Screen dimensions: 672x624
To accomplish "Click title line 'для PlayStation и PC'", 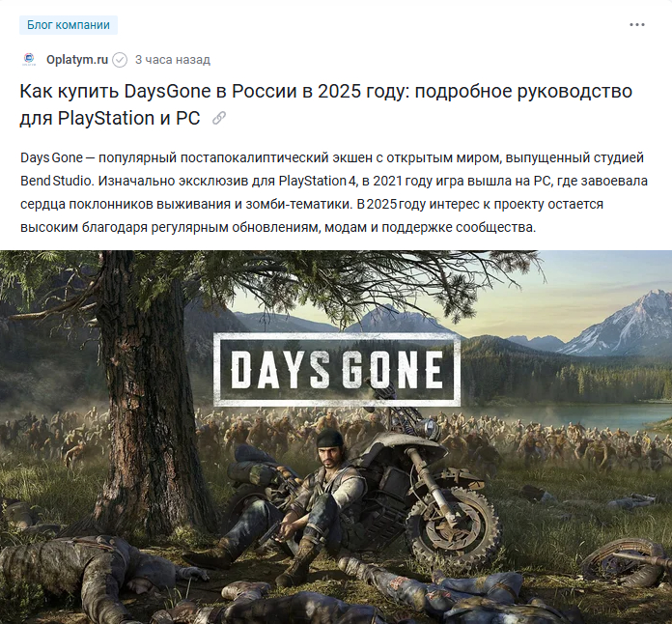I will (110, 118).
